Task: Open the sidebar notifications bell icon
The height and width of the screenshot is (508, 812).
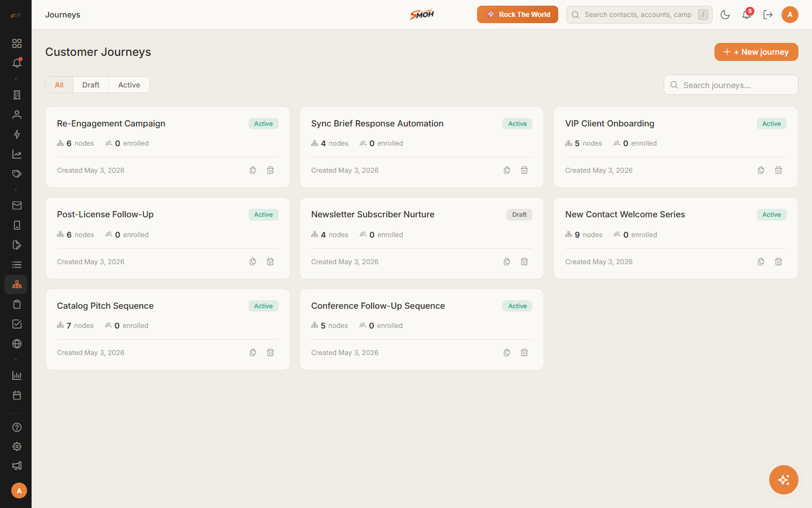Action: coord(17,63)
